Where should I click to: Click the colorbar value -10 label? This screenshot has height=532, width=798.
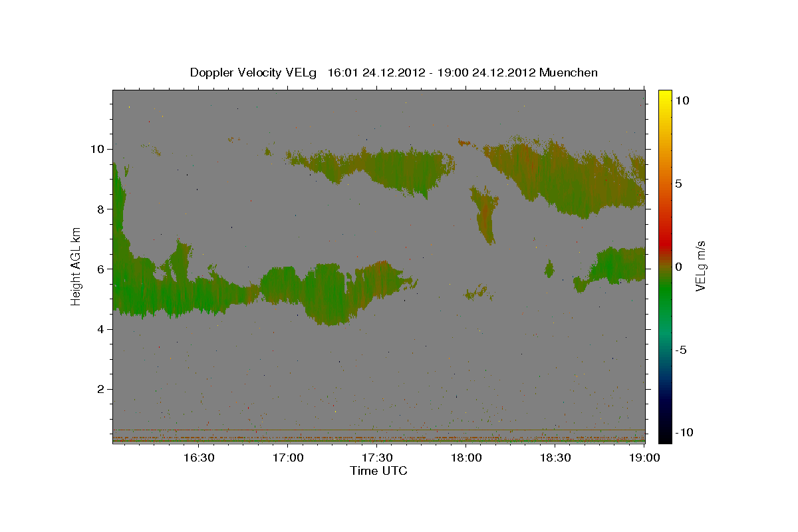coord(684,432)
